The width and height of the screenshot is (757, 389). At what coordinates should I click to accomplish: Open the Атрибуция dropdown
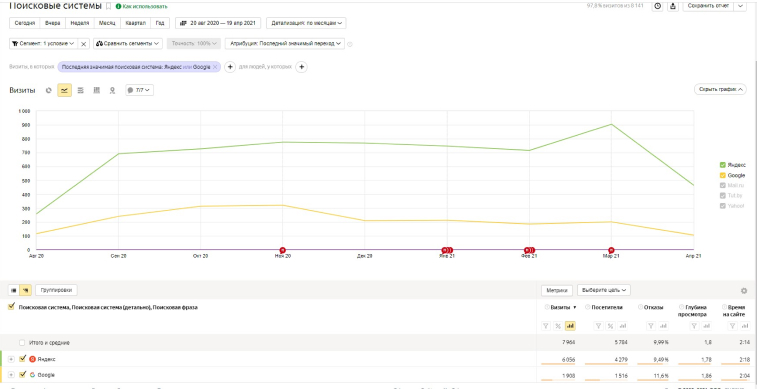(285, 43)
